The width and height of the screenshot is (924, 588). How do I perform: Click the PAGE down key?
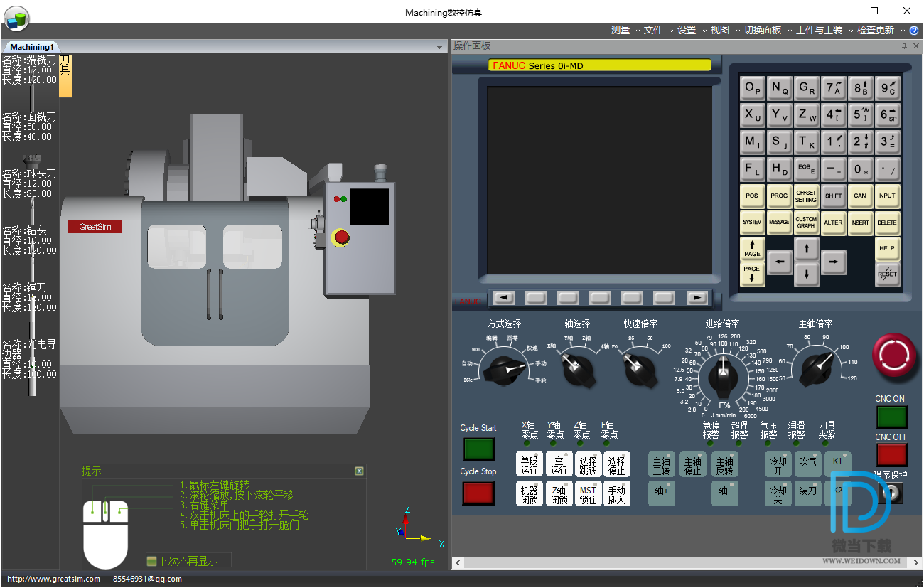coord(752,274)
